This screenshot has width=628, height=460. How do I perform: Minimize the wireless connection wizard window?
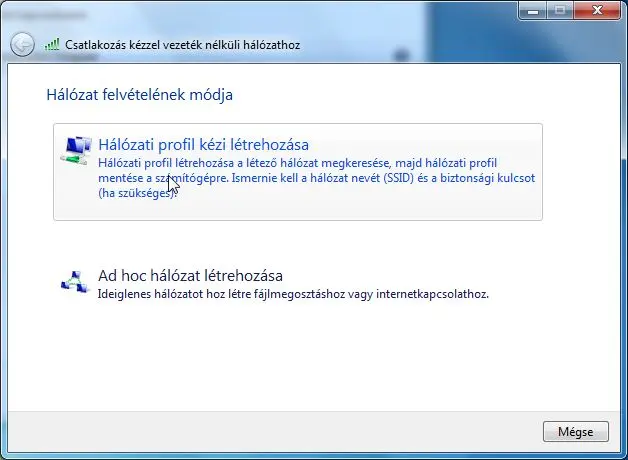pyautogui.click(x=531, y=10)
